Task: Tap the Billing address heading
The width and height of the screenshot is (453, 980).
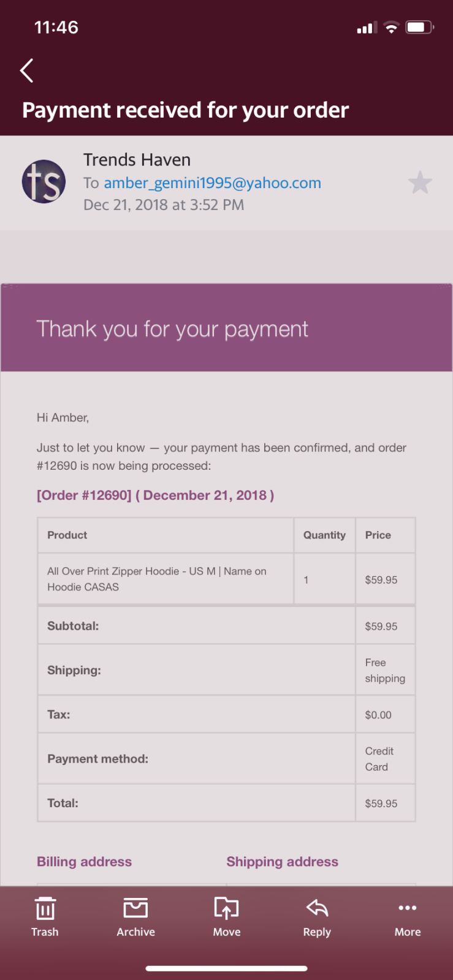Action: 84,862
